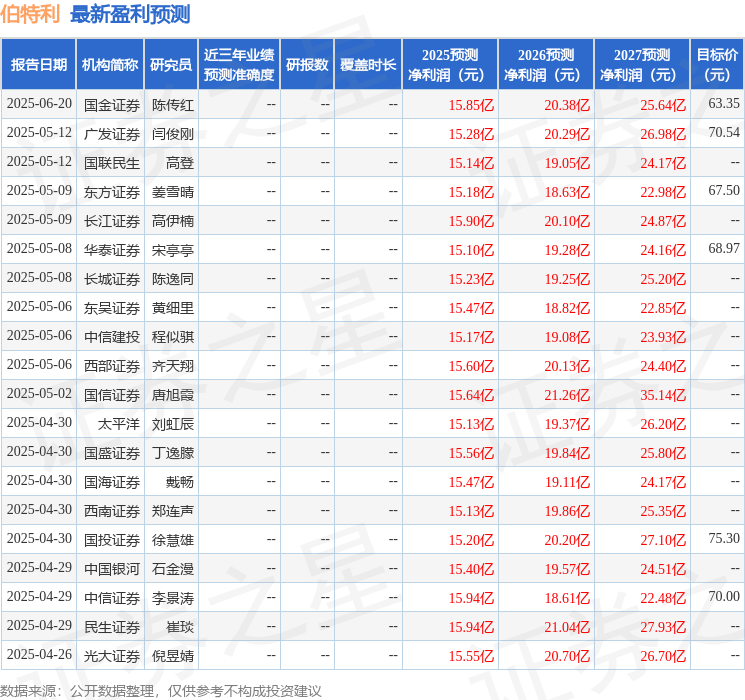Viewport: 745px width, 700px height.
Task: Click the 数据来源 disclaimer footnote
Action: pos(161,691)
